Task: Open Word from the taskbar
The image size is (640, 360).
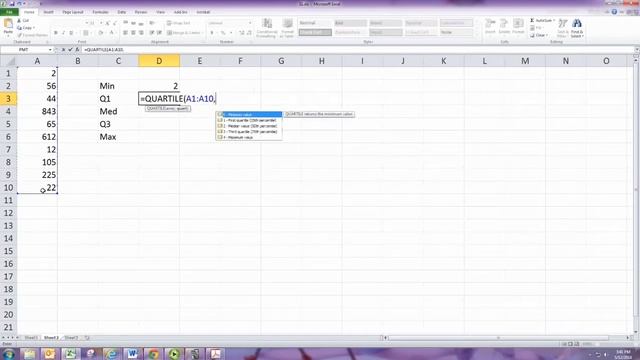Action: 132,353
